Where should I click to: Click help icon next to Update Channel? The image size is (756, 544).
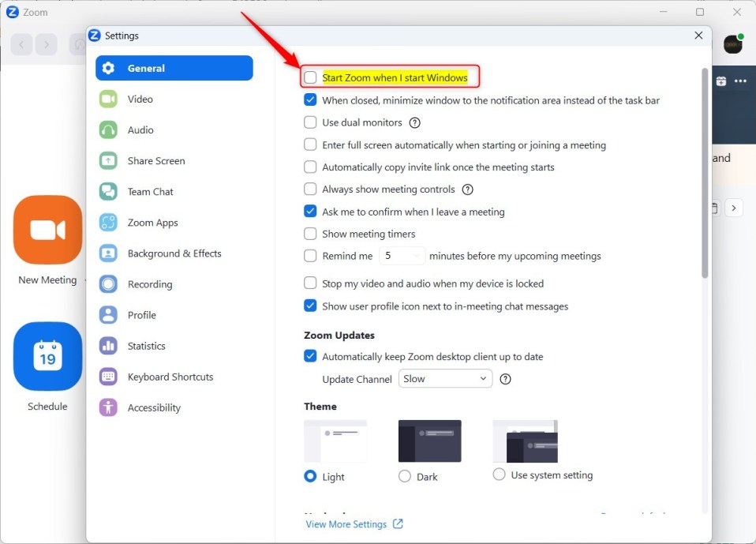pyautogui.click(x=505, y=379)
